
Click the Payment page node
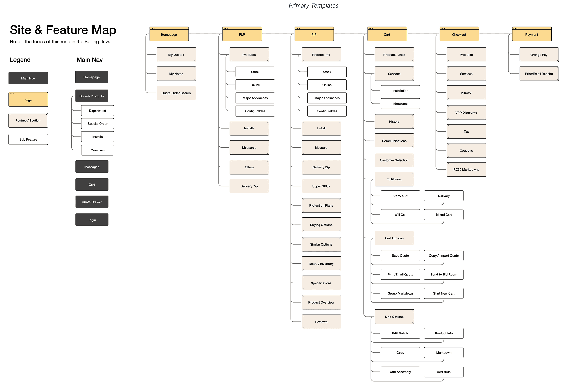tap(532, 35)
